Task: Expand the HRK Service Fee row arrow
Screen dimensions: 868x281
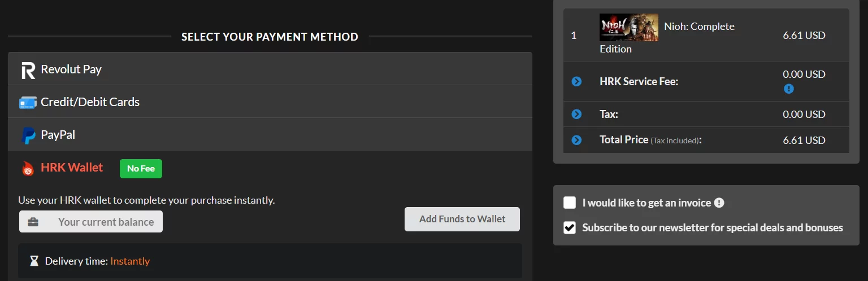Action: tap(576, 82)
